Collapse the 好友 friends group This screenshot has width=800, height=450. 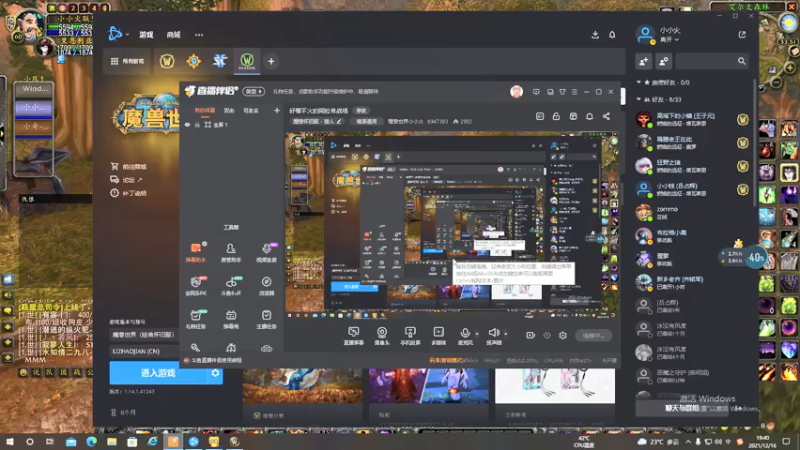638,99
